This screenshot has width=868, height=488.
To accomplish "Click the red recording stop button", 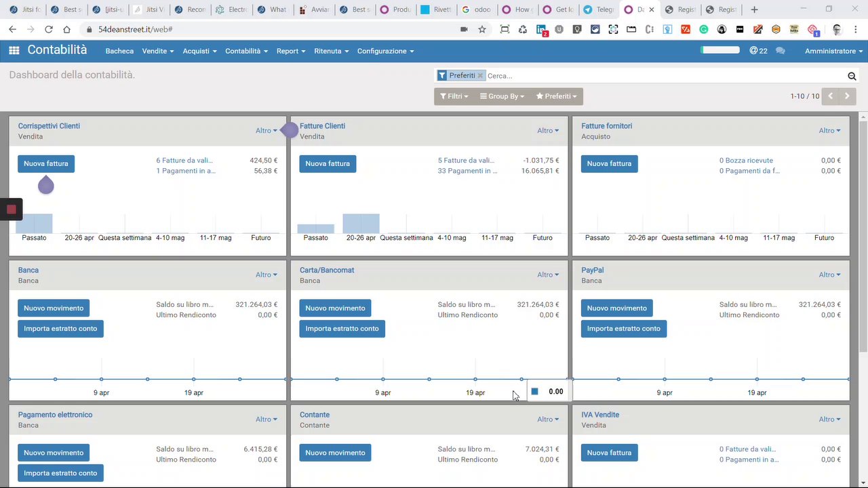I will coord(11,209).
